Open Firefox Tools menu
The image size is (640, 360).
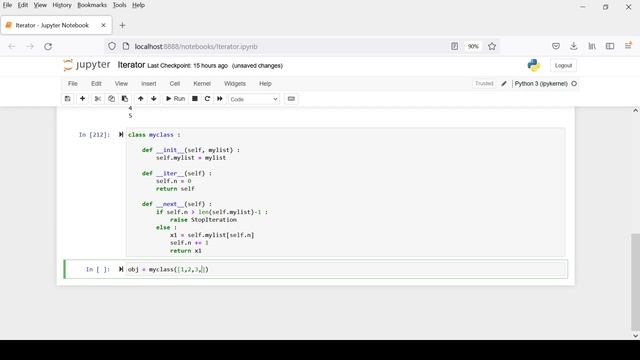coord(119,5)
